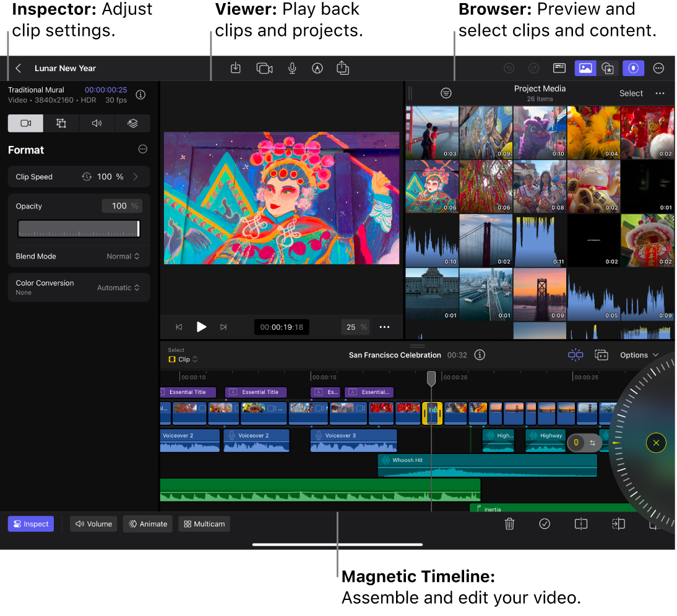The height and width of the screenshot is (616, 677).
Task: Select the transform crop inspector tab
Action: click(61, 123)
